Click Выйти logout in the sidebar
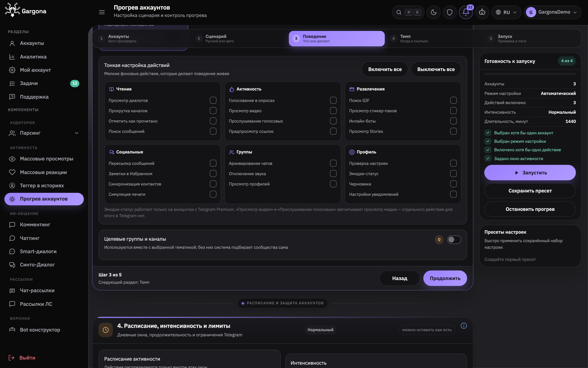588x368 pixels. tap(22, 358)
